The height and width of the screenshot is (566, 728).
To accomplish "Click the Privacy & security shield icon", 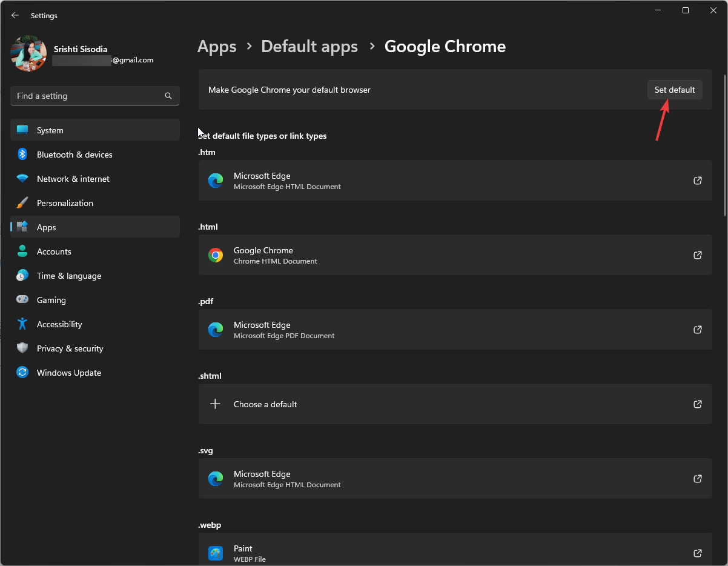I will click(x=22, y=348).
